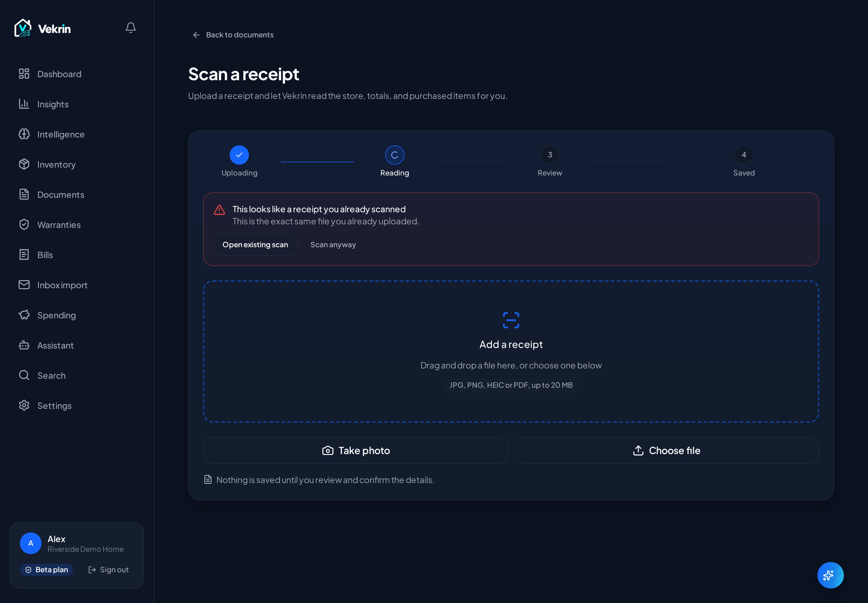Open the sparkle AI assistant floating button
This screenshot has width=868, height=603.
(830, 575)
